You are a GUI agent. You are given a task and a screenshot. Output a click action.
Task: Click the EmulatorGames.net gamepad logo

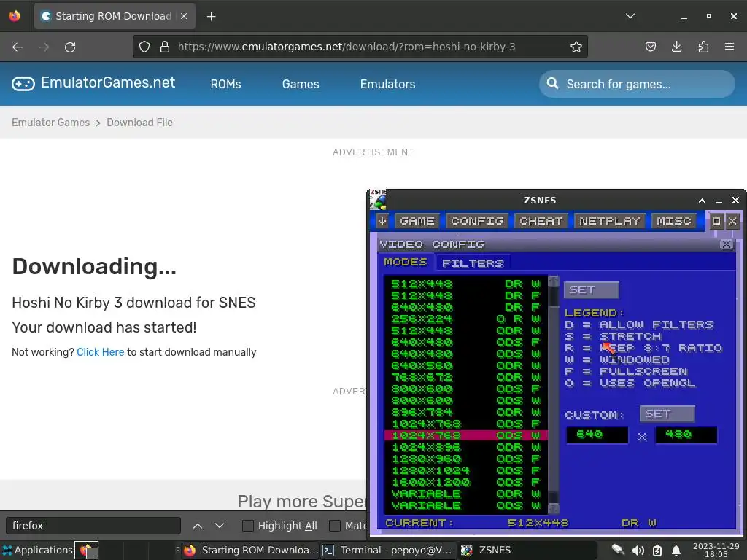click(x=23, y=84)
